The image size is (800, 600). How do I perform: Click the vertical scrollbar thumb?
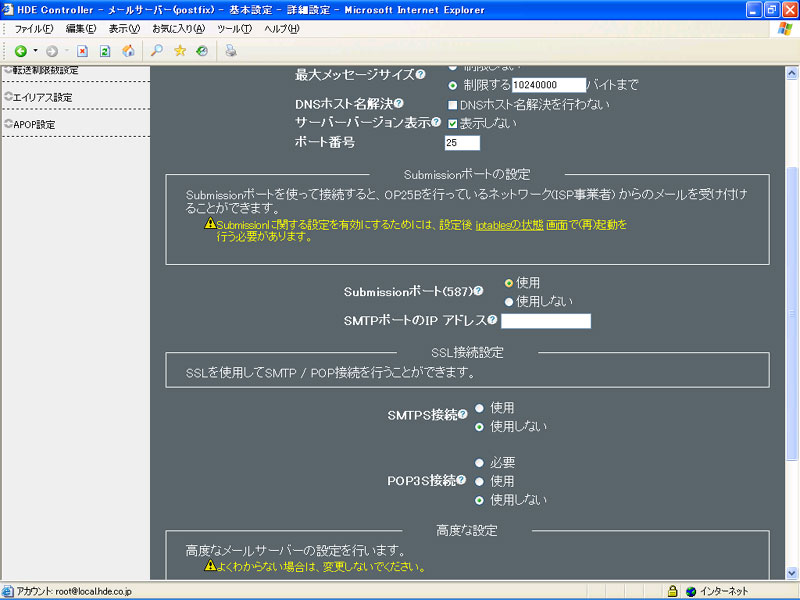point(792,313)
